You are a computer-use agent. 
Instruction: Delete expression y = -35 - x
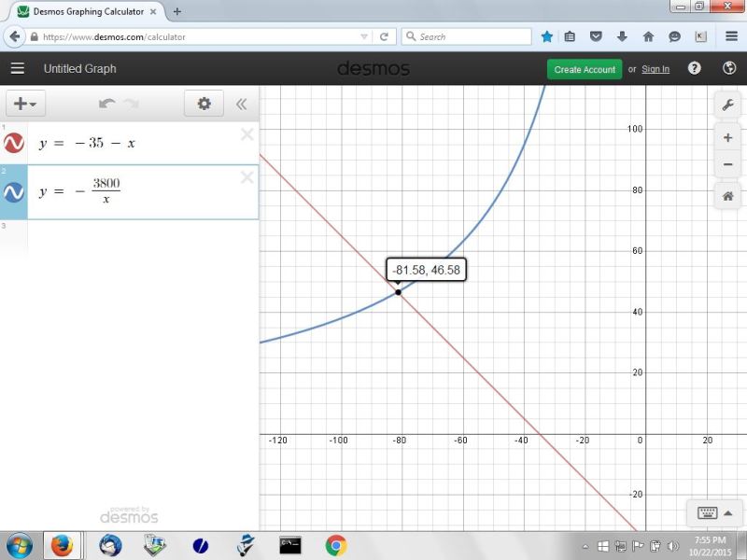coord(247,134)
